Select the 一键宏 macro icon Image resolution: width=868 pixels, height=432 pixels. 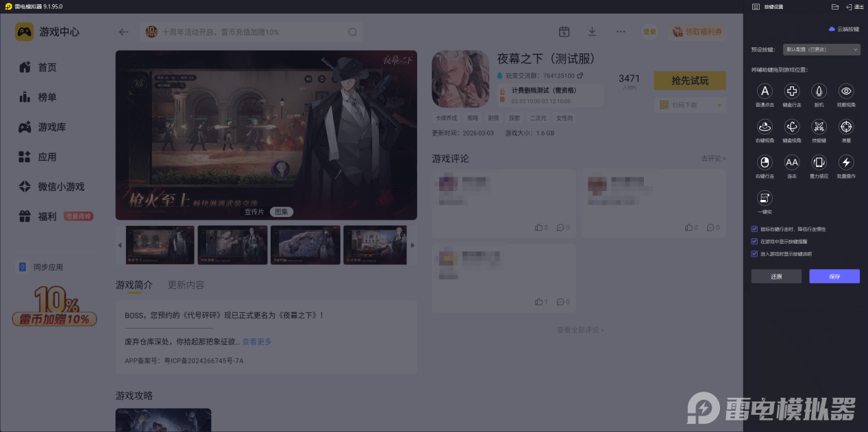(x=765, y=198)
